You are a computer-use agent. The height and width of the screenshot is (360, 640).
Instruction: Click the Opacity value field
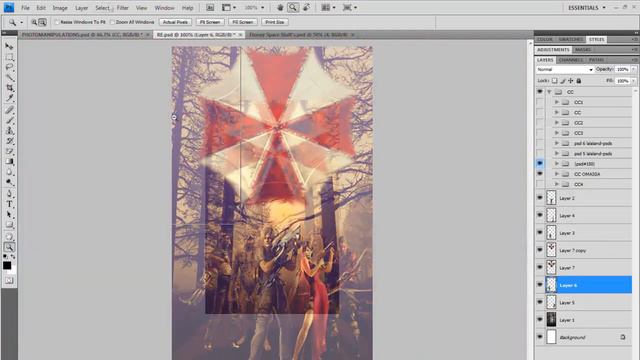622,69
